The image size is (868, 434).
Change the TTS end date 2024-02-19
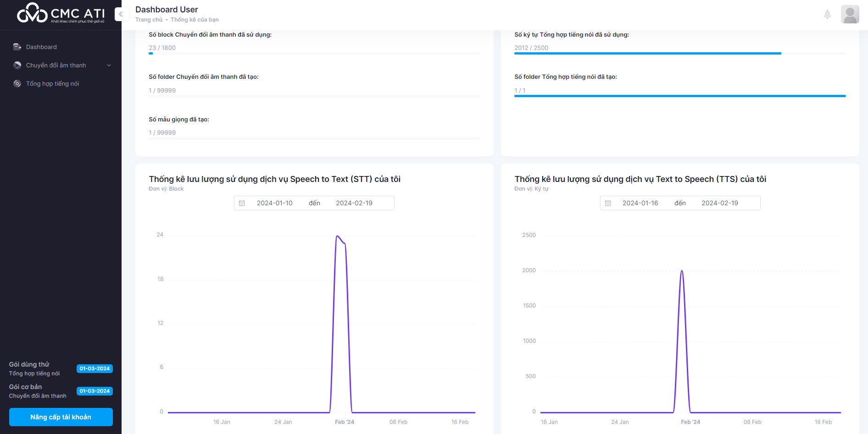coord(719,203)
